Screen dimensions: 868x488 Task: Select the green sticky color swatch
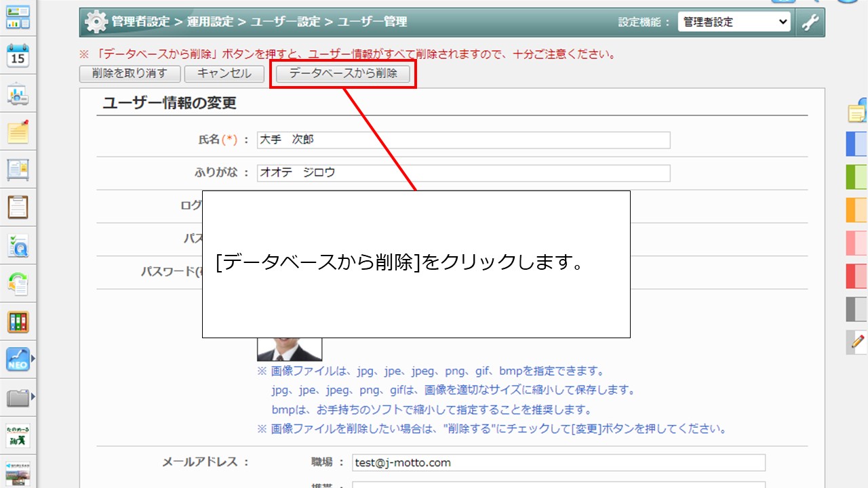pyautogui.click(x=857, y=177)
